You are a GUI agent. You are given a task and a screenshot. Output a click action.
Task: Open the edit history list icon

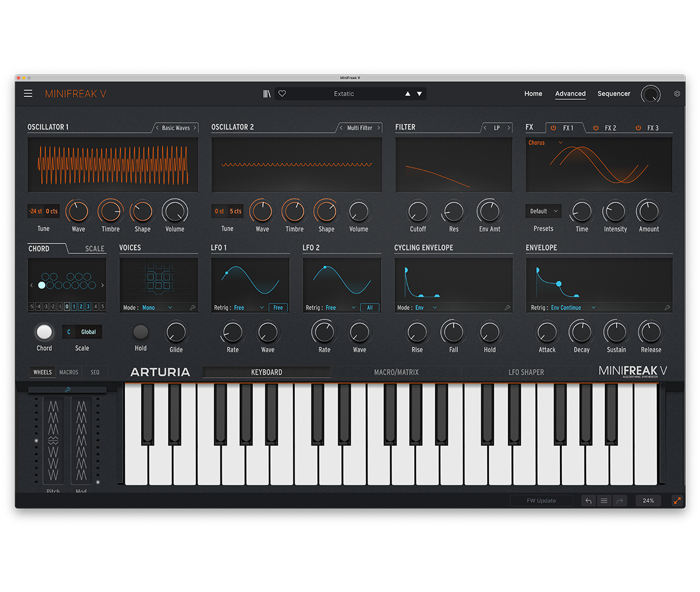pos(604,500)
